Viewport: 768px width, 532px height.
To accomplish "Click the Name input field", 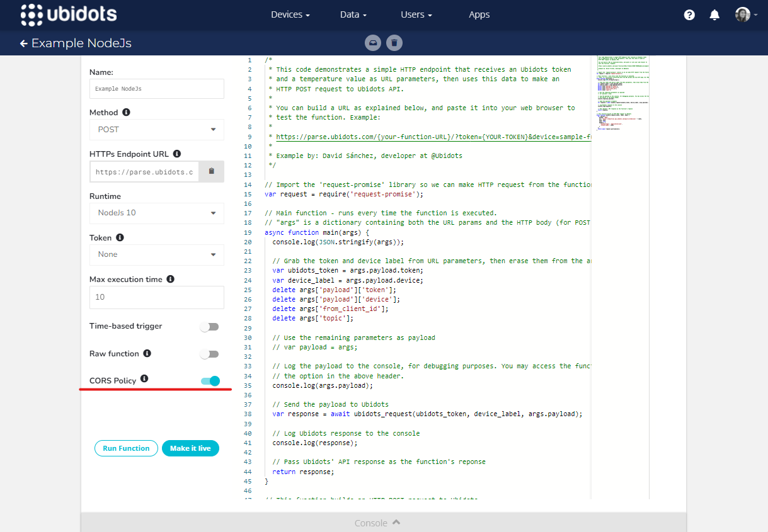I will pyautogui.click(x=157, y=89).
